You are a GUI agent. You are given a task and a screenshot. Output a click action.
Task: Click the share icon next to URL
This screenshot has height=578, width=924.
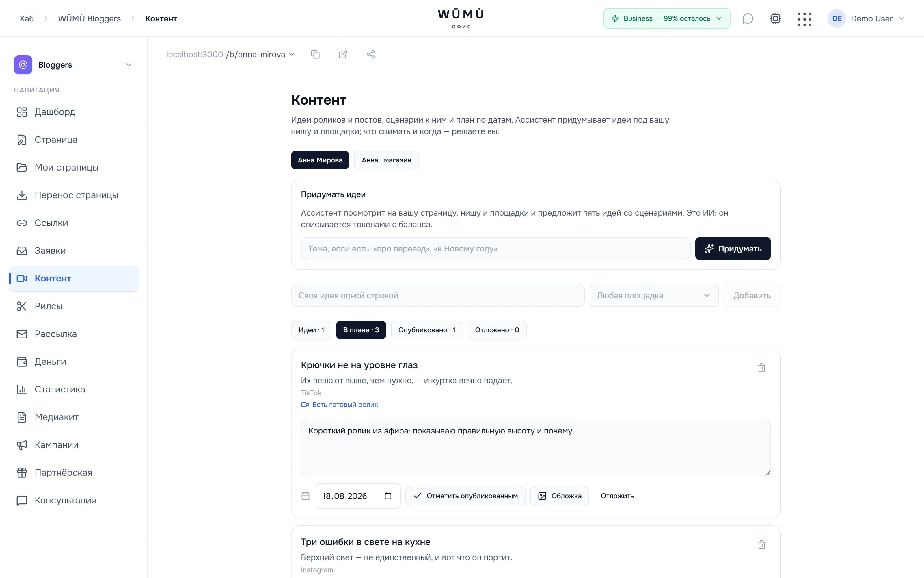pyautogui.click(x=370, y=54)
